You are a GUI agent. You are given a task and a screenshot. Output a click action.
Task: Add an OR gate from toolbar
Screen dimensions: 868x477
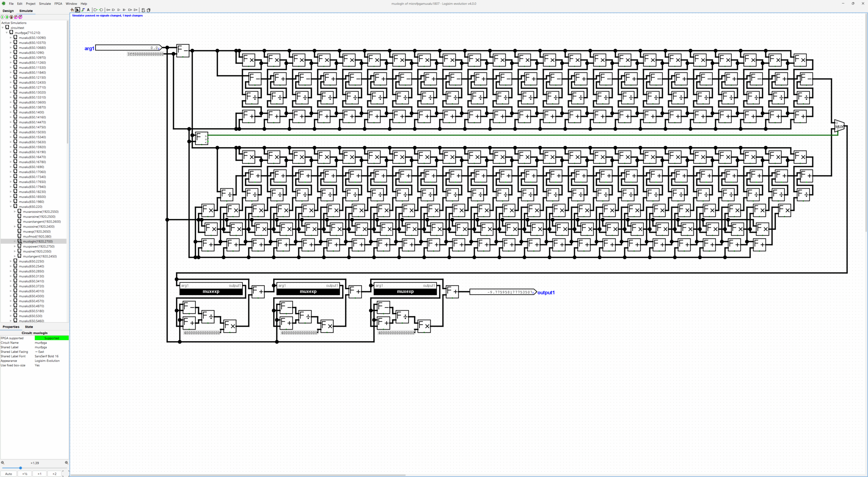[x=119, y=10]
